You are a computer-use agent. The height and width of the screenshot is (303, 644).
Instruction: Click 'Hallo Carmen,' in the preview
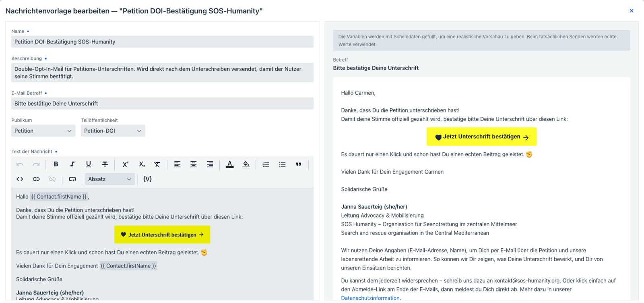click(358, 93)
